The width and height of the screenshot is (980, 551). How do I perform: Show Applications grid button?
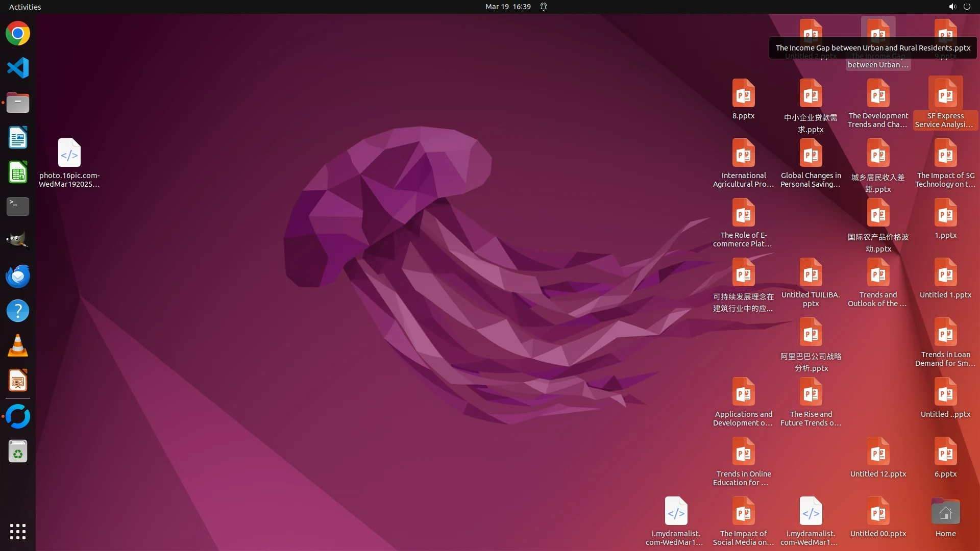pyautogui.click(x=18, y=532)
